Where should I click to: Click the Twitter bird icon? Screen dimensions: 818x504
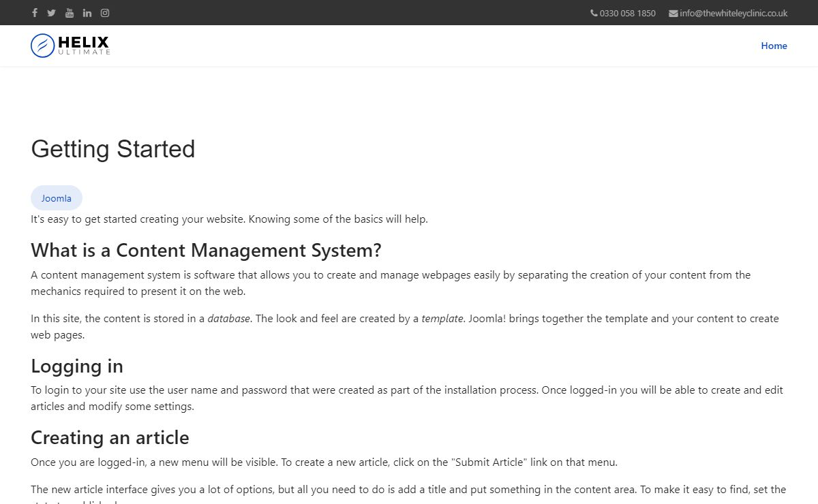[52, 13]
